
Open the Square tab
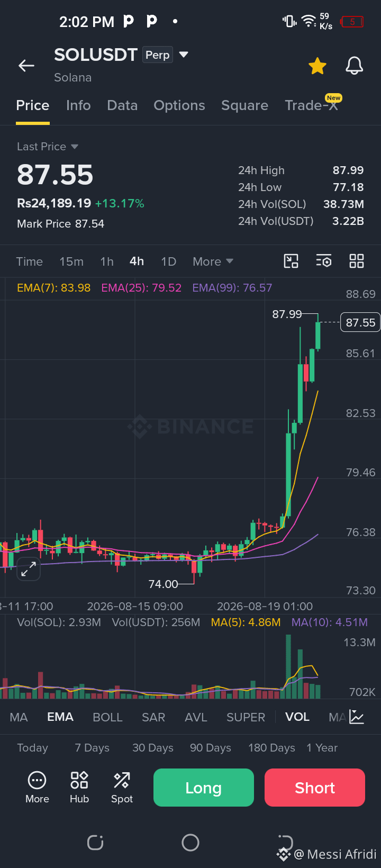click(244, 105)
